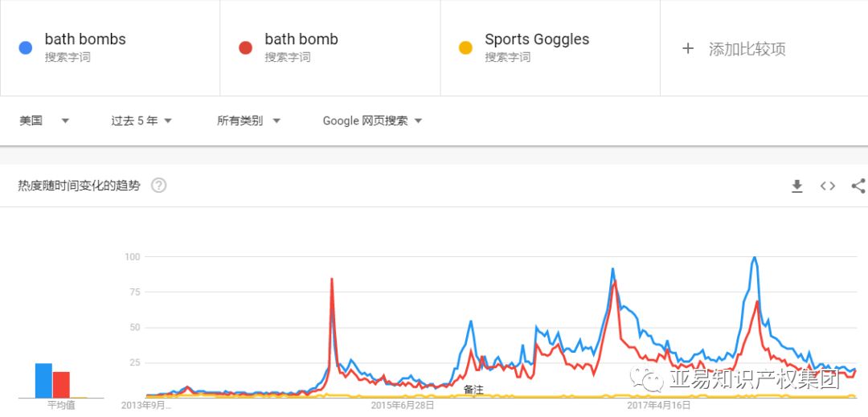The width and height of the screenshot is (868, 417).
Task: Click the red line peak near 2015
Action: point(332,280)
